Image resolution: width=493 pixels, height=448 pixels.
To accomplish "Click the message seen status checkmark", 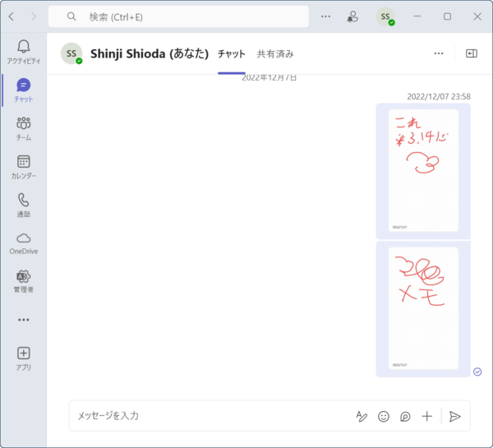I will 477,372.
